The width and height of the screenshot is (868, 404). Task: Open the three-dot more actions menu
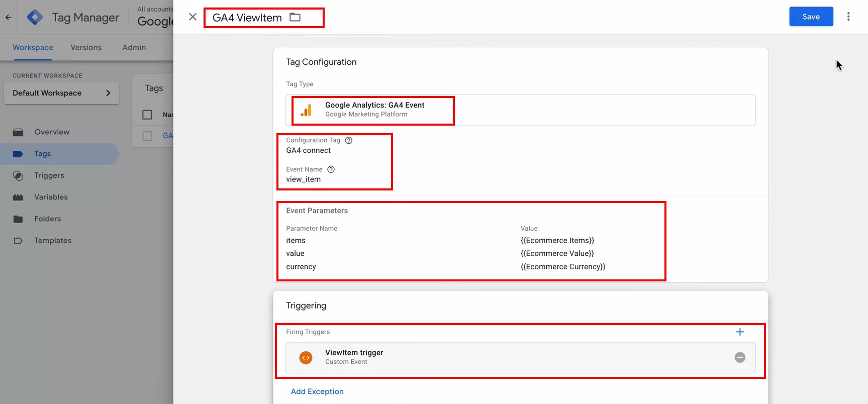point(848,17)
